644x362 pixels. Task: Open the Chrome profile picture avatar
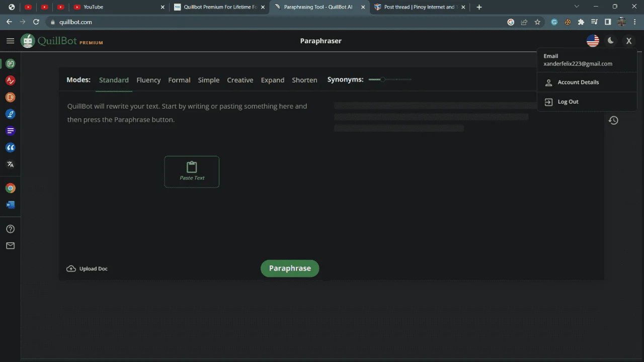(621, 22)
